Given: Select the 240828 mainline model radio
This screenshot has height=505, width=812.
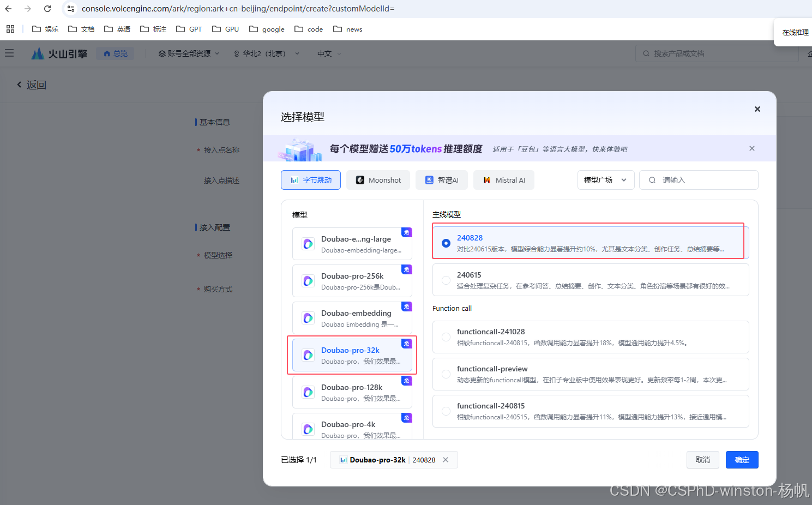Looking at the screenshot, I should pos(446,243).
